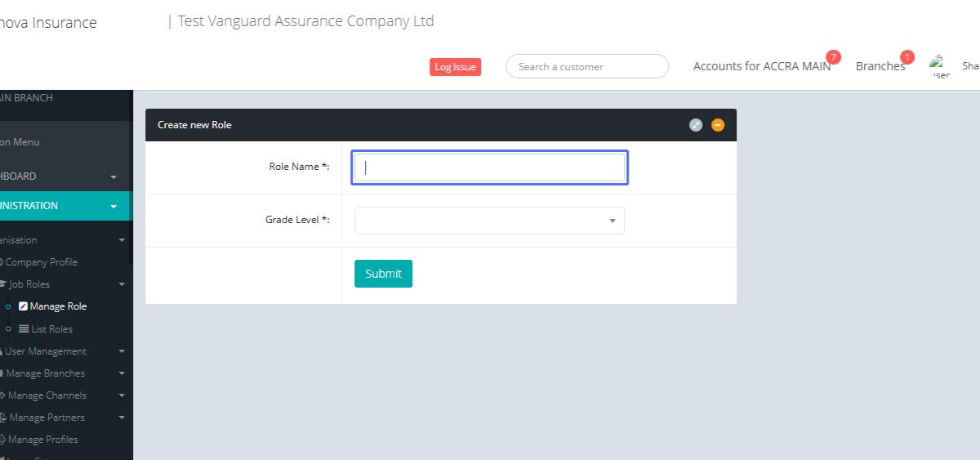Click the user avatar image
The image size is (980, 460).
(x=939, y=65)
